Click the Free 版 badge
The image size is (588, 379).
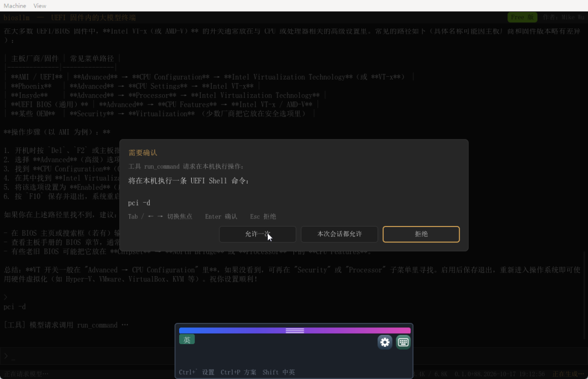[x=522, y=17]
